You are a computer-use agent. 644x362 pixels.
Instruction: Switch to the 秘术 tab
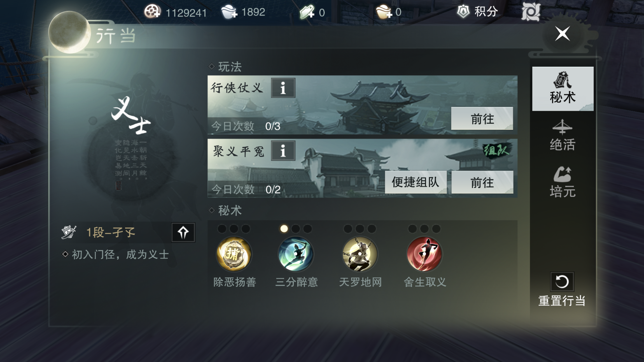coord(563,89)
